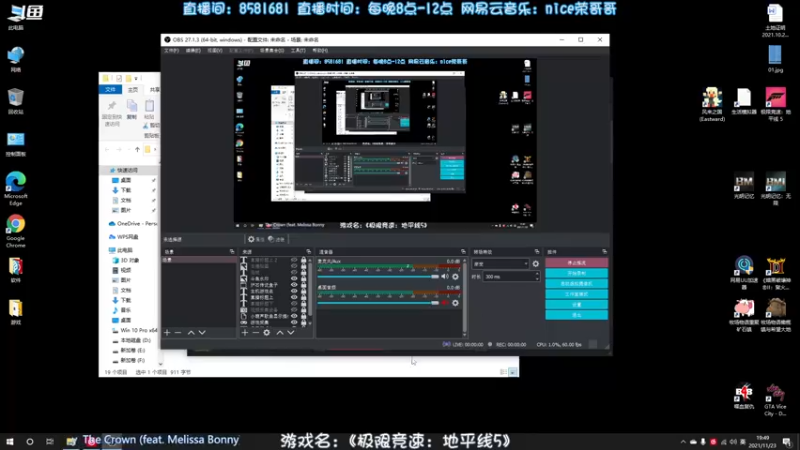Move source up in Sources panel

click(280, 333)
